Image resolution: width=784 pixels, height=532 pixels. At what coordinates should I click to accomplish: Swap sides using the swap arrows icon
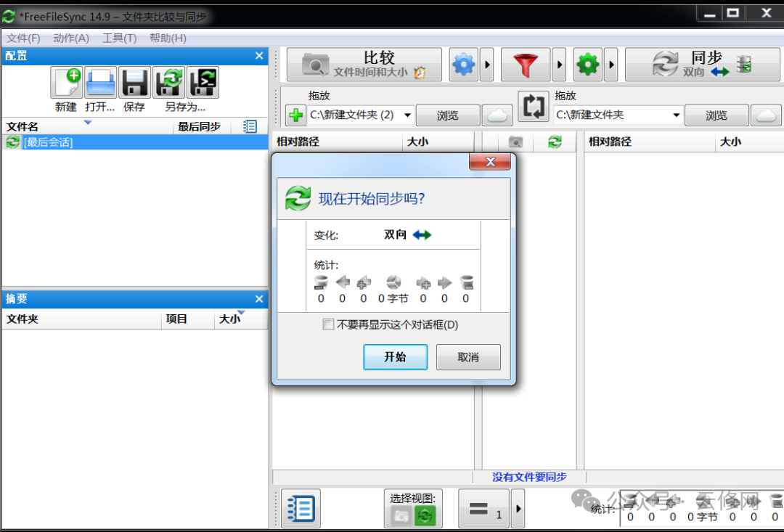click(x=534, y=106)
